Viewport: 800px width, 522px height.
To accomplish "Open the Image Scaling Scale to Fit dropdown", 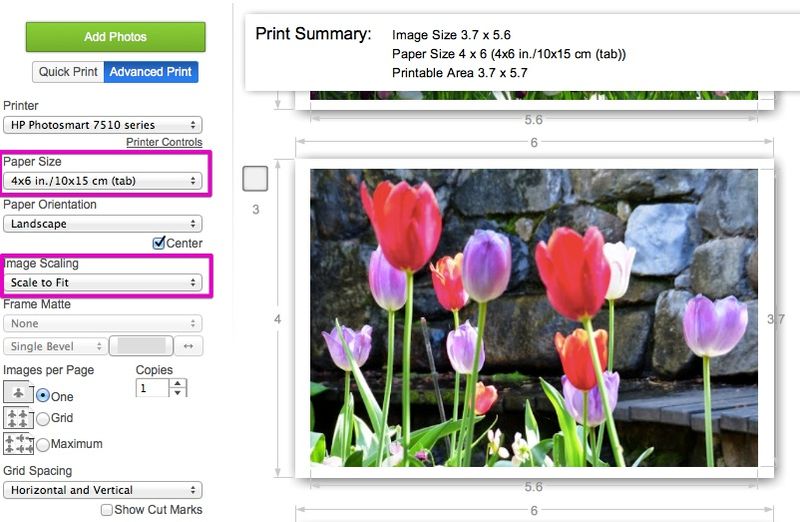I will 103,283.
